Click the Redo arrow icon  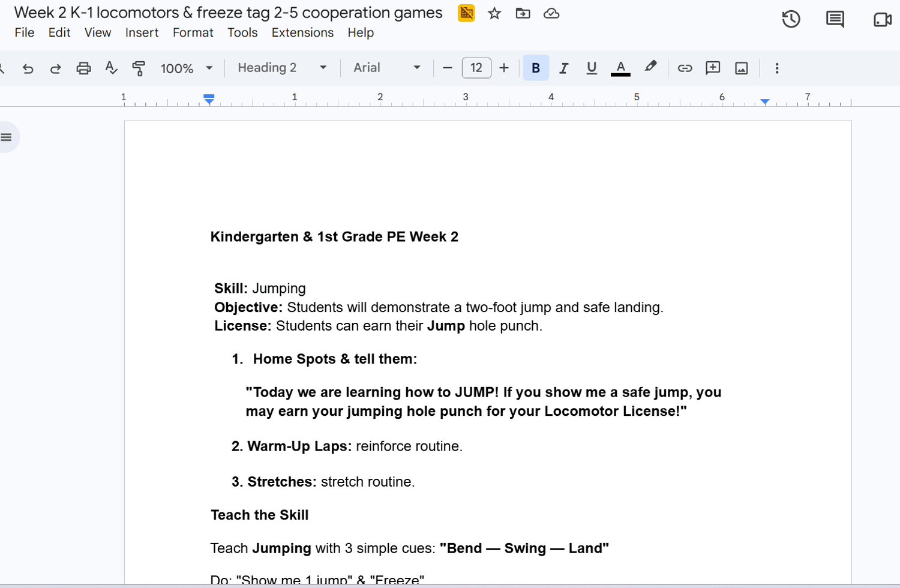pos(55,68)
